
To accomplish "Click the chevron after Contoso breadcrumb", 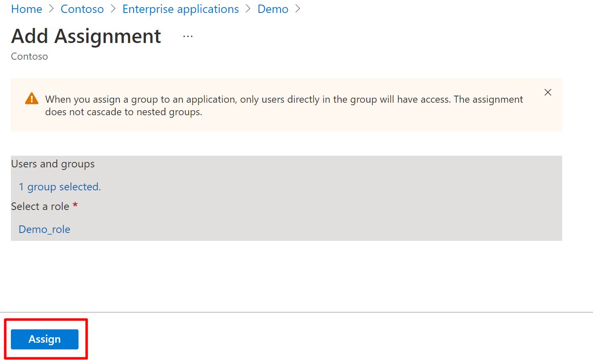I will click(113, 9).
